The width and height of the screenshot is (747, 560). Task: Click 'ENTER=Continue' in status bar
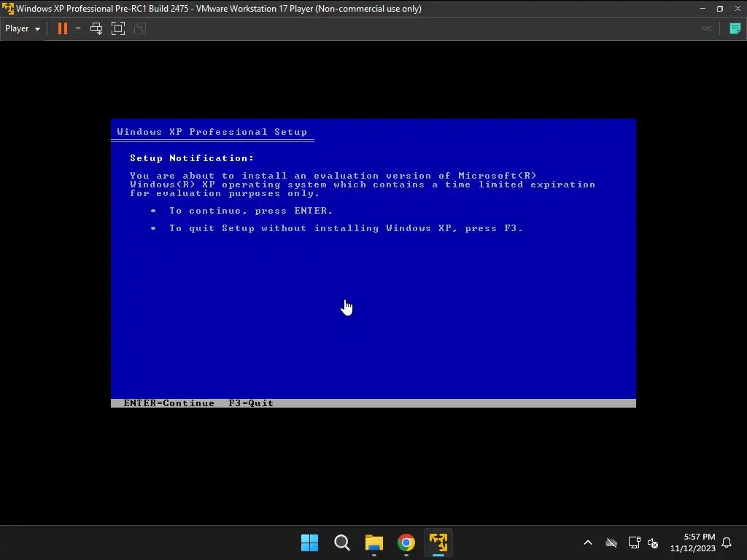click(169, 403)
